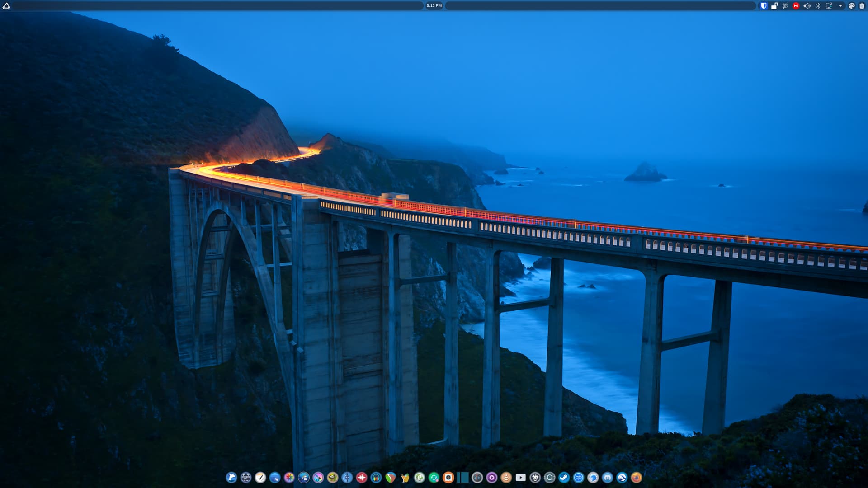Open the trash bin panel icon
The height and width of the screenshot is (488, 868).
862,6
